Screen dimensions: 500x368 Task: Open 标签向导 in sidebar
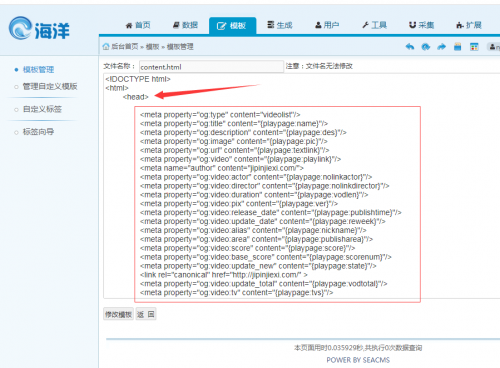point(38,132)
